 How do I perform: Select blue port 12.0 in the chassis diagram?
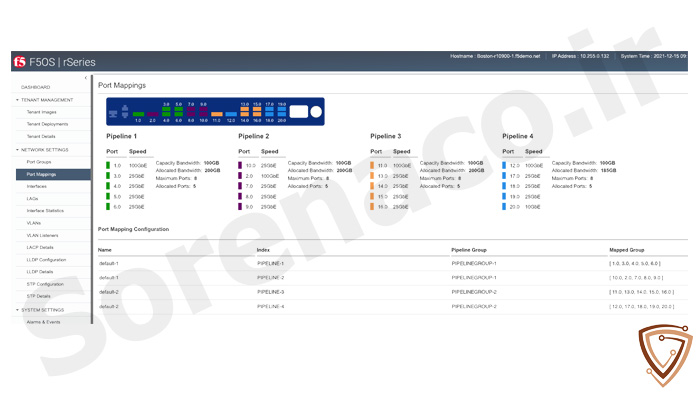pos(231,114)
